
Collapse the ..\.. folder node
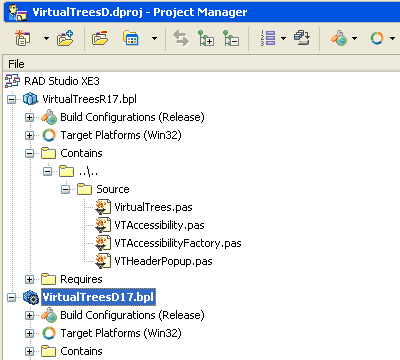pyautogui.click(x=48, y=171)
